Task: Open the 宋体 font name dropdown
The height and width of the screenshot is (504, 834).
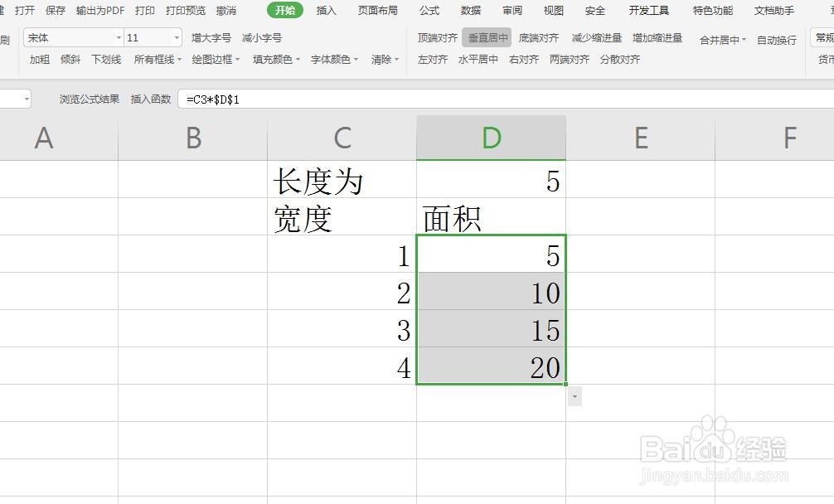Action: pyautogui.click(x=118, y=37)
